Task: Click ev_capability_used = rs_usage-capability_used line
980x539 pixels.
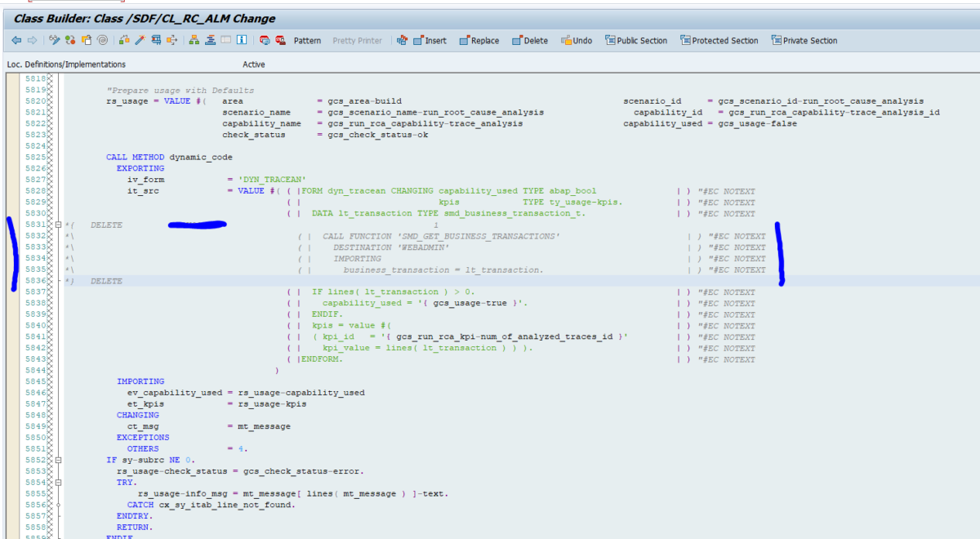Action: pos(246,393)
